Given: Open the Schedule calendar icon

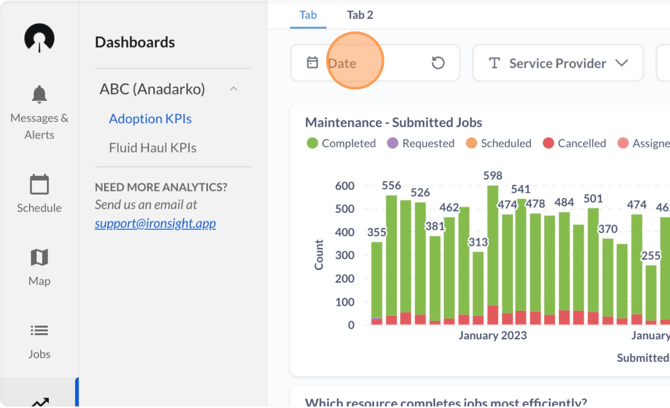Looking at the screenshot, I should tap(39, 185).
